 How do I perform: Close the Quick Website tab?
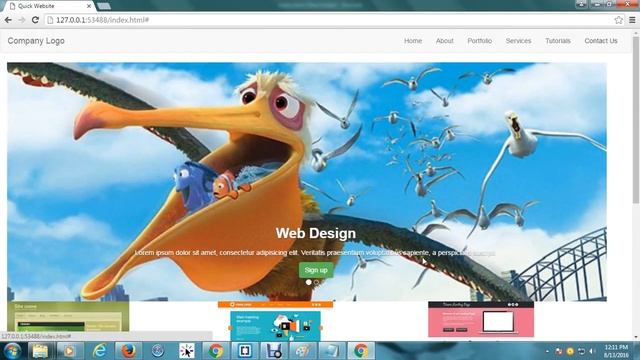pyautogui.click(x=89, y=6)
